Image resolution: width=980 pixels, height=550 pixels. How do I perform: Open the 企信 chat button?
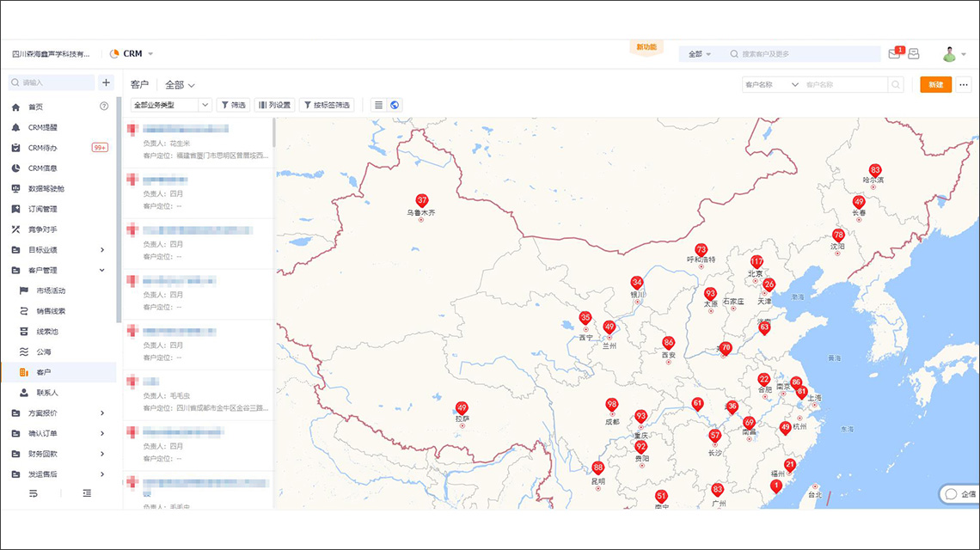[x=960, y=494]
